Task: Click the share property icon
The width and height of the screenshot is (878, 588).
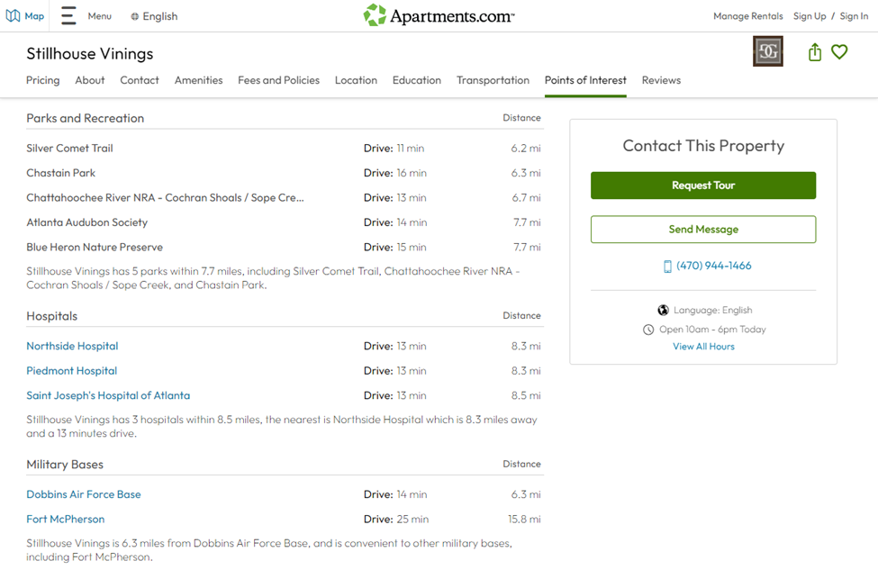Action: click(814, 52)
